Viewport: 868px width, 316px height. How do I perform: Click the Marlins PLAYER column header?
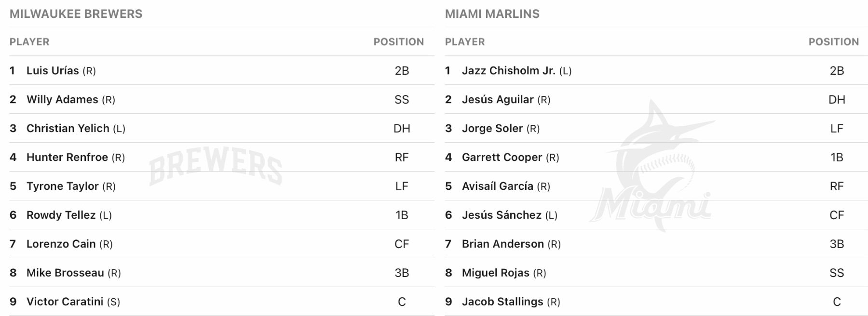click(465, 42)
